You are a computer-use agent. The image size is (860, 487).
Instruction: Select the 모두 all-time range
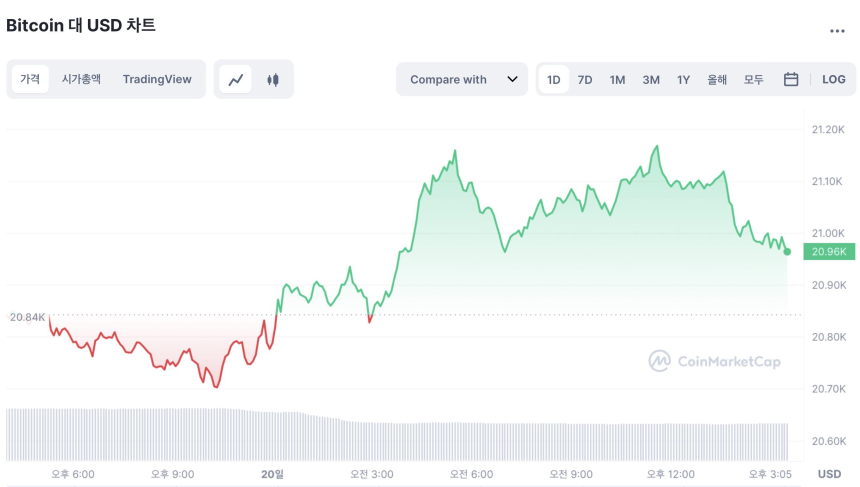click(753, 79)
